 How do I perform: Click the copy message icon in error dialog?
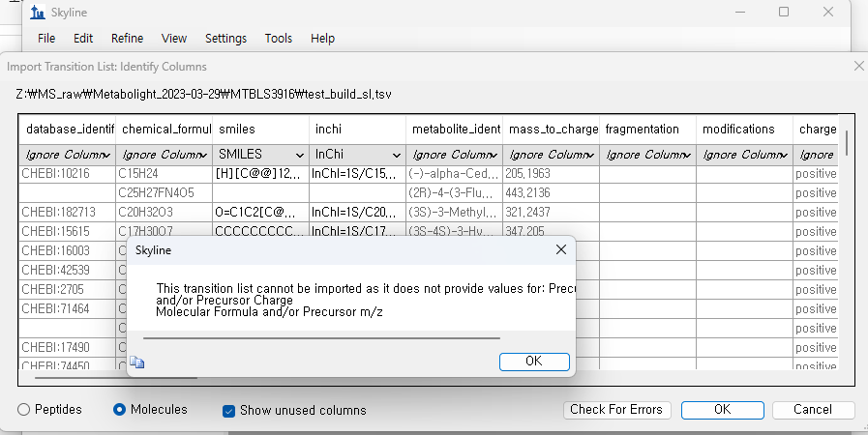click(x=137, y=362)
